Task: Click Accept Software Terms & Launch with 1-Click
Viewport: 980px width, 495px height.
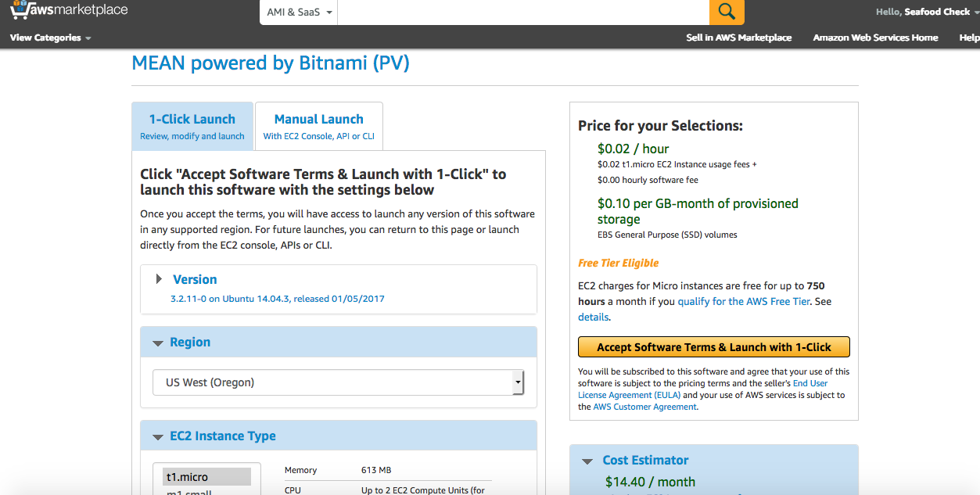Action: pyautogui.click(x=713, y=347)
